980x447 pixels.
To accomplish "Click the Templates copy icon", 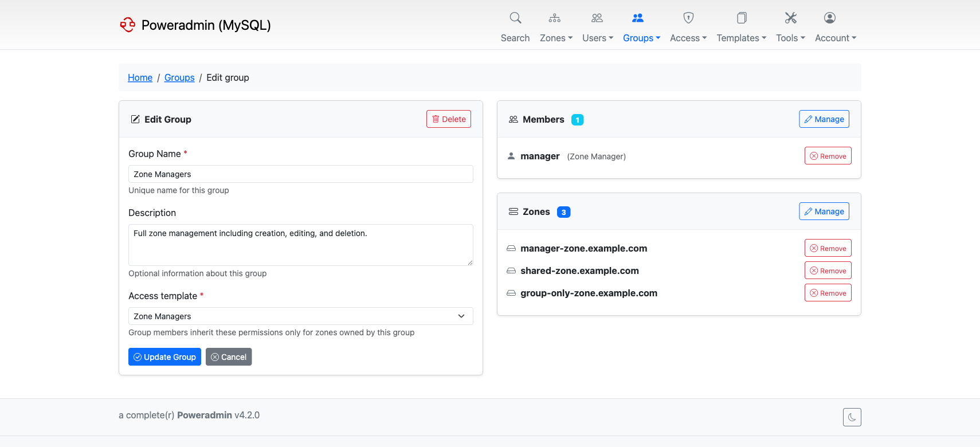I will point(741,18).
